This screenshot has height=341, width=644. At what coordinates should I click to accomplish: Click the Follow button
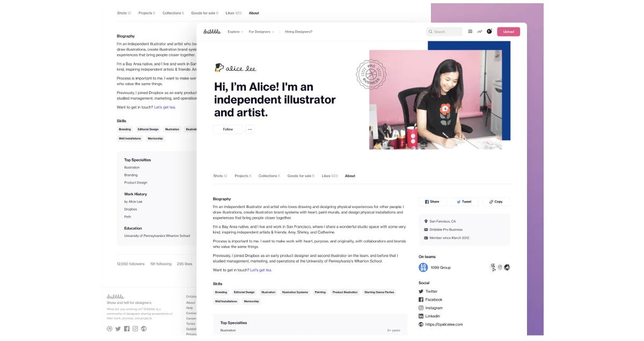click(228, 129)
